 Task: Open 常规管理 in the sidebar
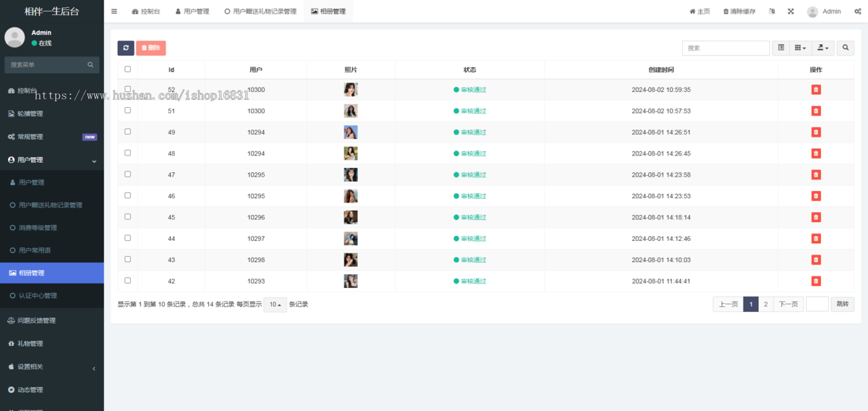[x=51, y=137]
